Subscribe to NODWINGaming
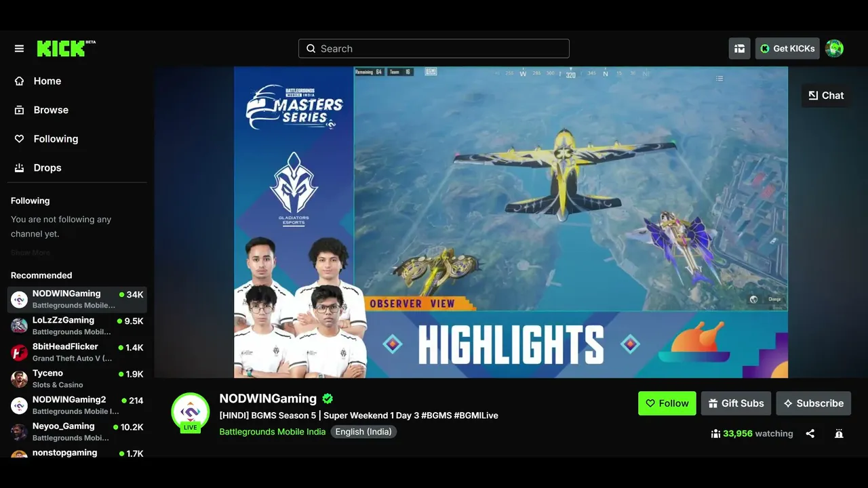The image size is (868, 488). point(813,403)
